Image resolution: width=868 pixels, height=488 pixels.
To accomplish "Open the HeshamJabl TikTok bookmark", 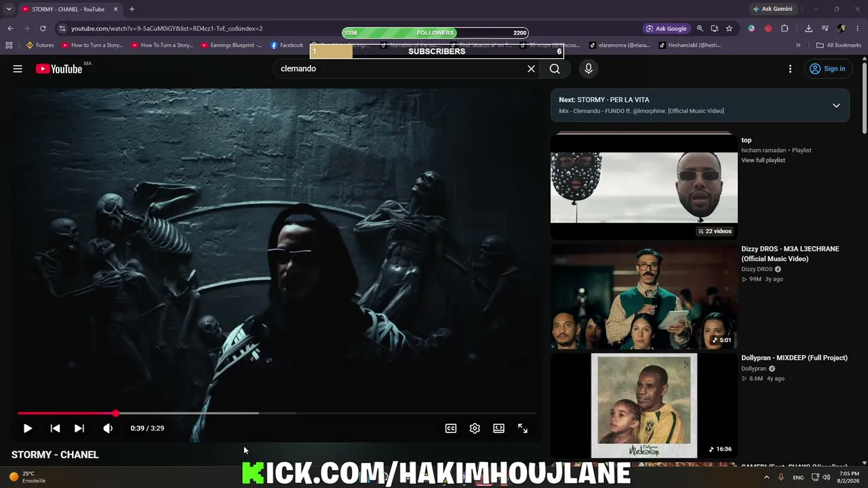I will click(690, 45).
